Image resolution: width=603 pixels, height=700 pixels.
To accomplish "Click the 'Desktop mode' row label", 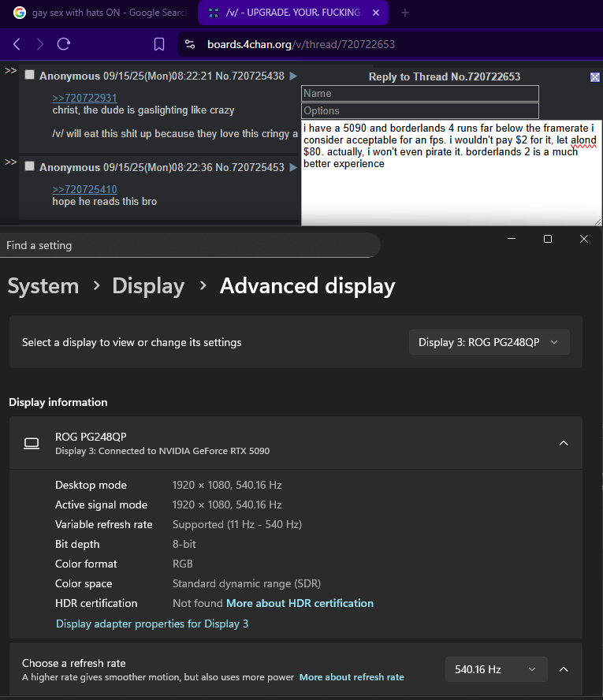I will pyautogui.click(x=91, y=486).
